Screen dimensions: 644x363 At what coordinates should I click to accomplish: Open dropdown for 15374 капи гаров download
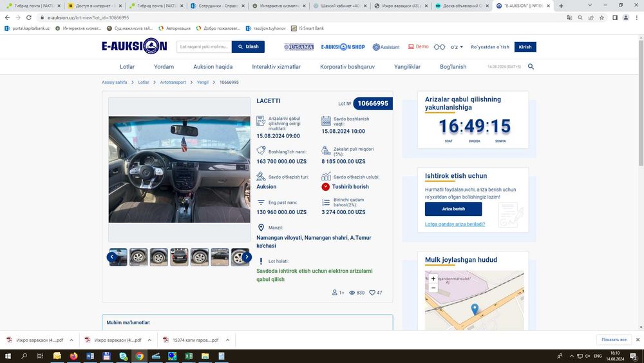227,340
